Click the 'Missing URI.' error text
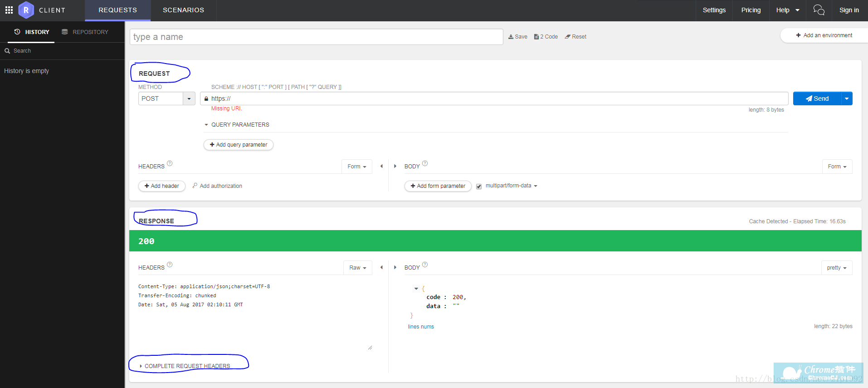 226,108
